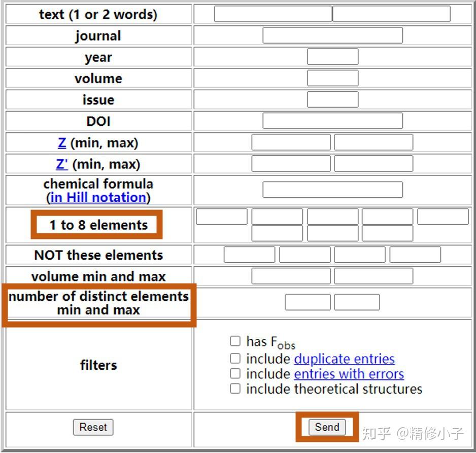This screenshot has height=453, width=476.
Task: Open the 'entries with errors' link
Action: (x=349, y=374)
